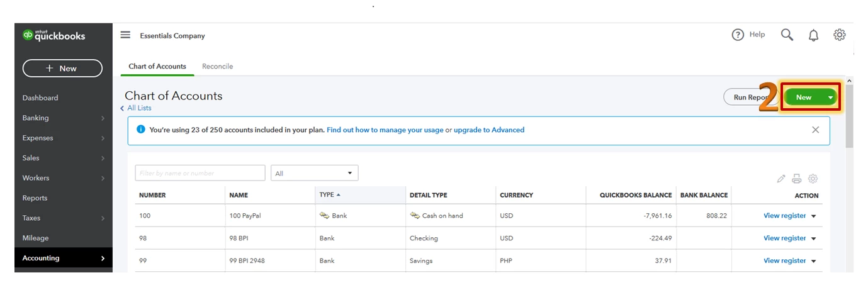The height and width of the screenshot is (302, 868).
Task: Expand the Taxes sidebar menu
Action: click(x=64, y=218)
